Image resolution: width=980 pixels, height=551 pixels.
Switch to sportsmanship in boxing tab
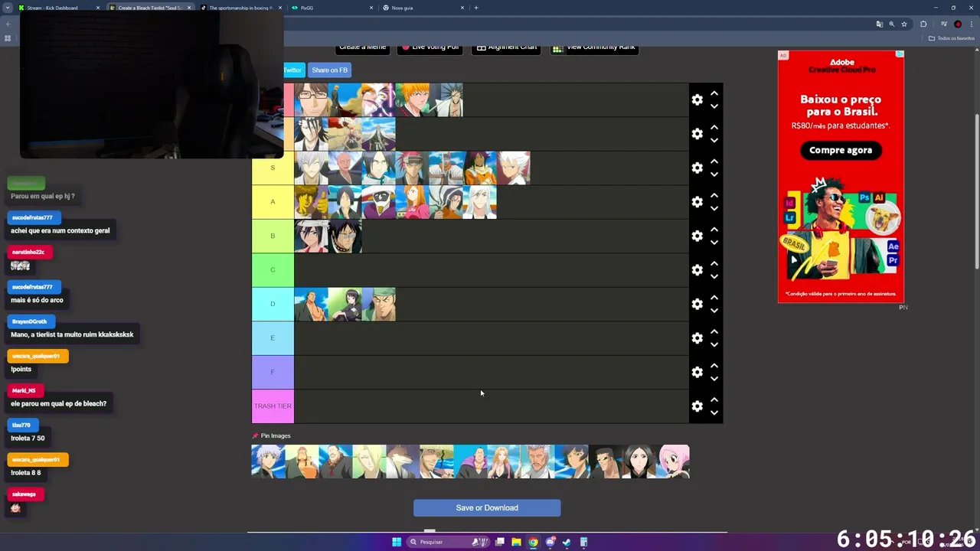tap(242, 8)
